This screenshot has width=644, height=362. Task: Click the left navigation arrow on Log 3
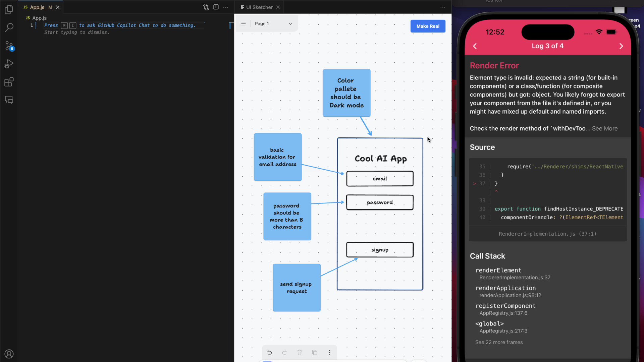475,46
